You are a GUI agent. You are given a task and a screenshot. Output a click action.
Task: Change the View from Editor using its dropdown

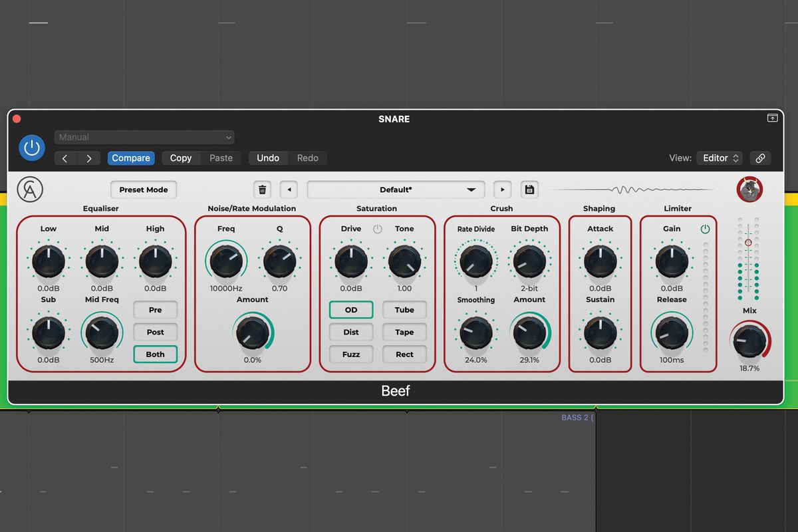click(719, 158)
